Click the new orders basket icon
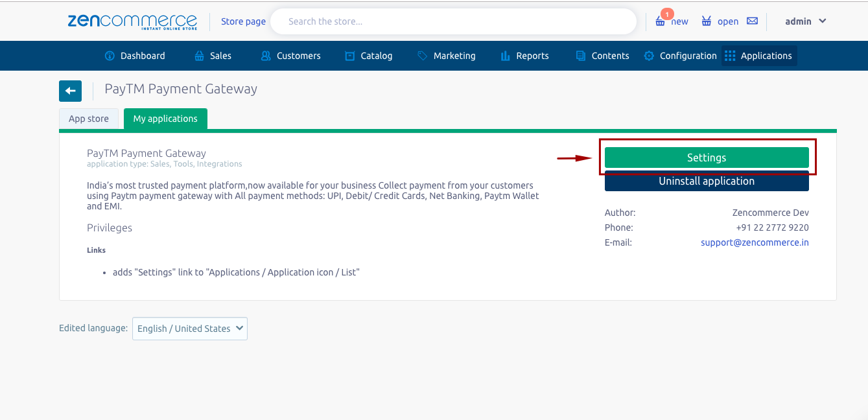This screenshot has height=420, width=868. [660, 21]
